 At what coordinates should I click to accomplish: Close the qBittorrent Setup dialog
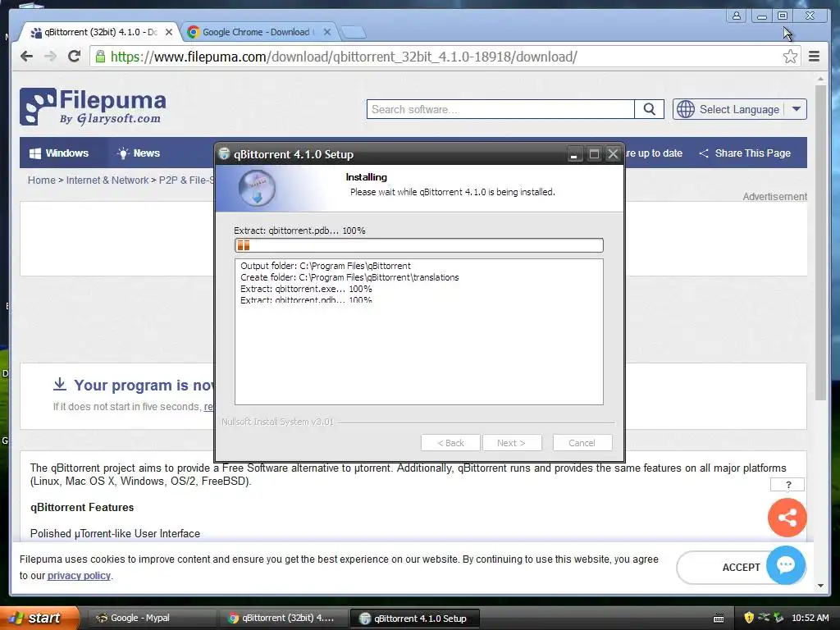tap(614, 155)
